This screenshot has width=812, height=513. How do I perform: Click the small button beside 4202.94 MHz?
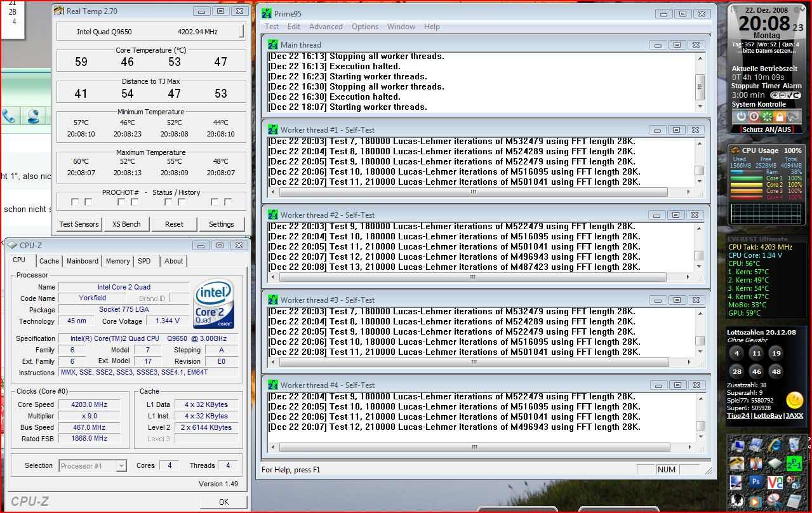coord(241,31)
